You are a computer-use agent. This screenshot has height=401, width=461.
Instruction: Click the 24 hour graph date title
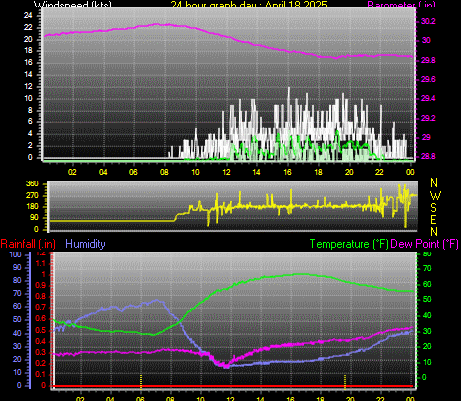click(249, 4)
